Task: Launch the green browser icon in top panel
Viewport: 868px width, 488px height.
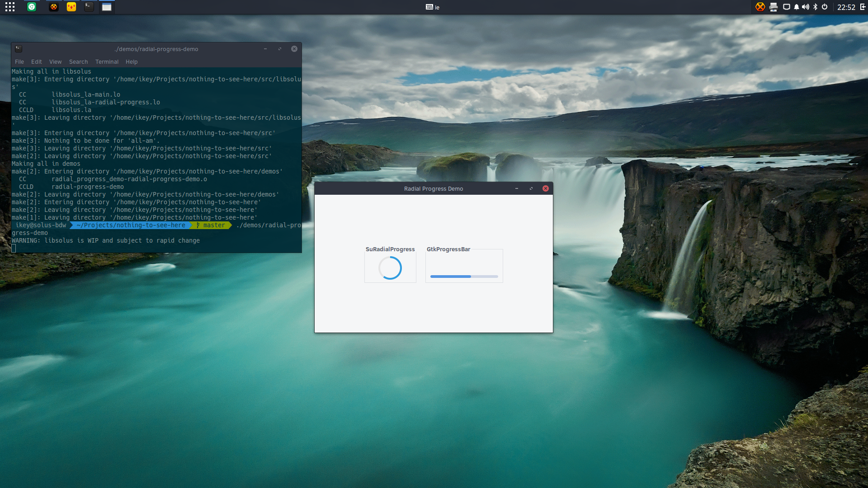Action: click(32, 7)
